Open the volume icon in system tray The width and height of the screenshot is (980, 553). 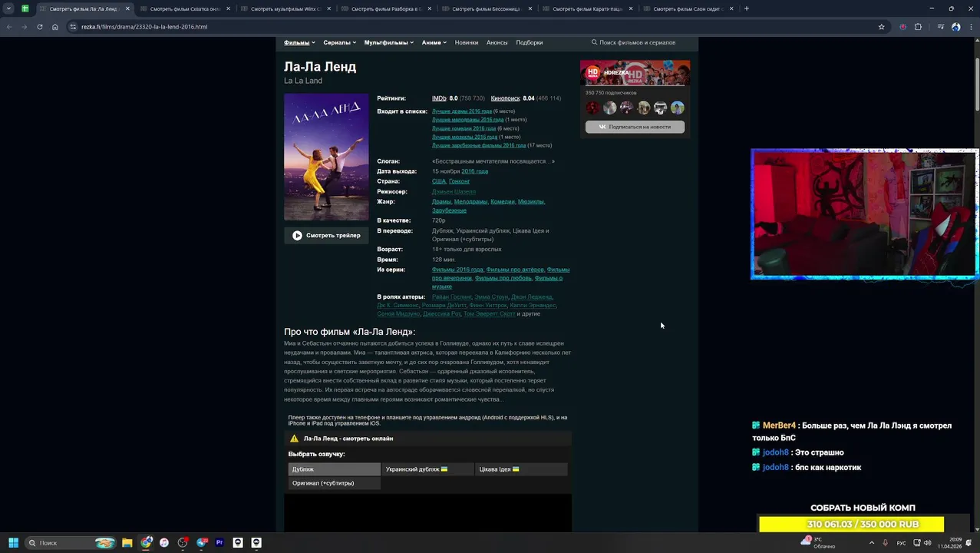tap(927, 543)
